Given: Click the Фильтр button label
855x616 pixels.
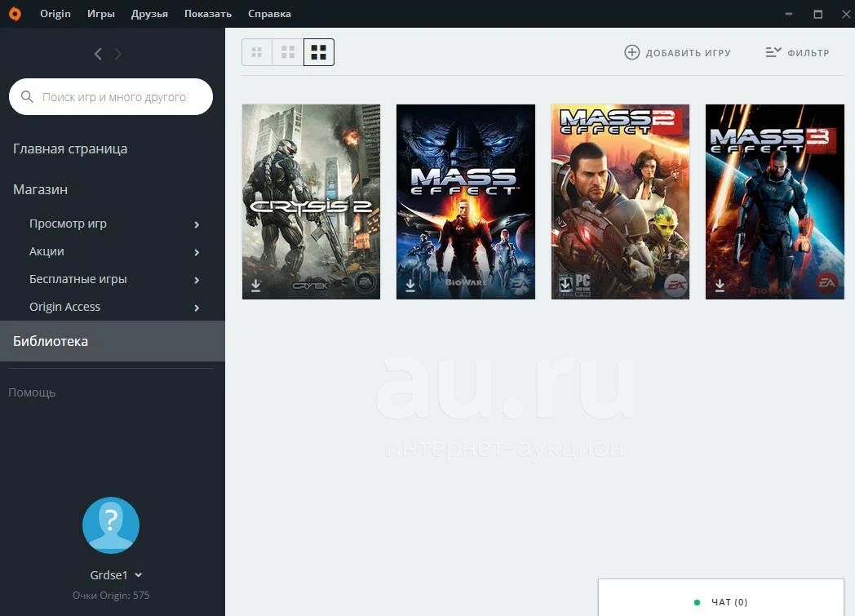Looking at the screenshot, I should pos(808,53).
